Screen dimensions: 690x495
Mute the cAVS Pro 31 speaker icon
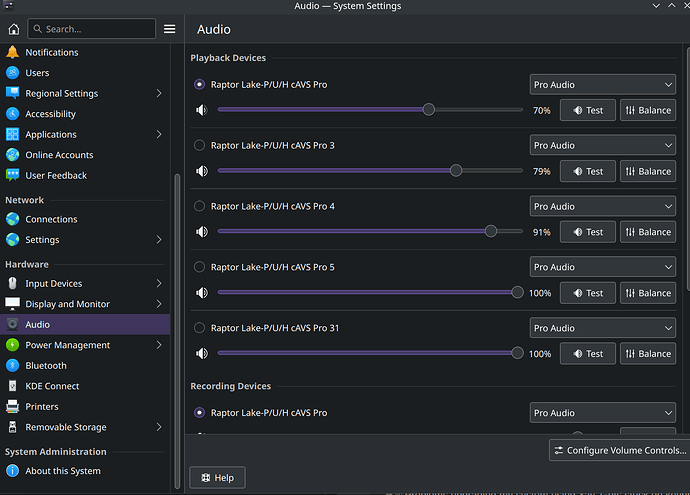(202, 353)
